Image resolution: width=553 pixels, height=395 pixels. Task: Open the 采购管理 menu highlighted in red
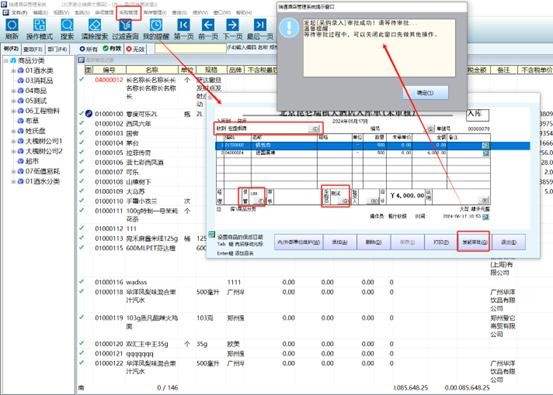click(129, 13)
